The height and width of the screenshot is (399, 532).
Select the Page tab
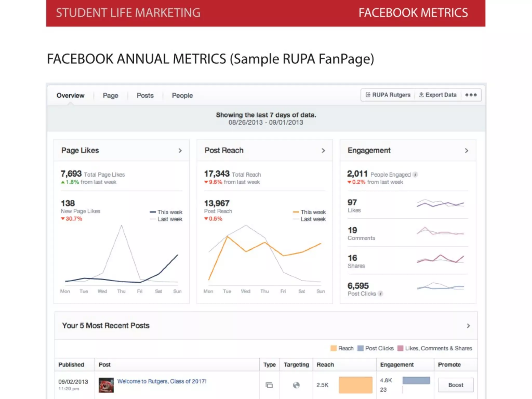[110, 96]
